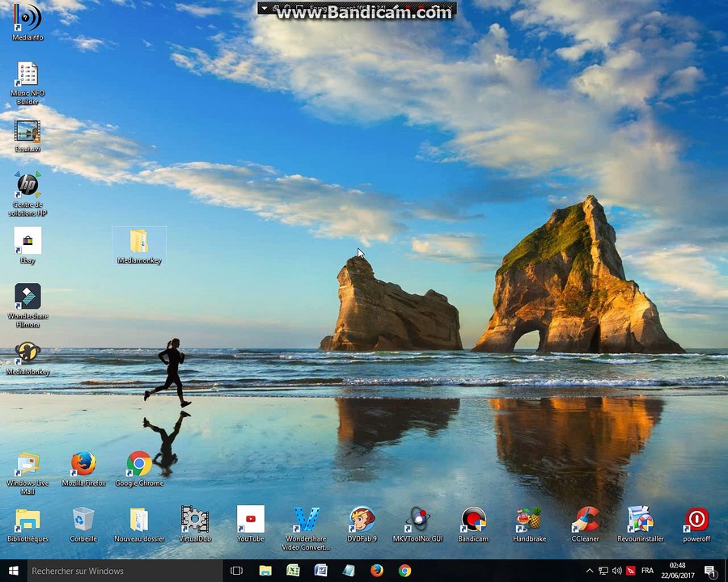Launch Excel from the taskbar

293,571
